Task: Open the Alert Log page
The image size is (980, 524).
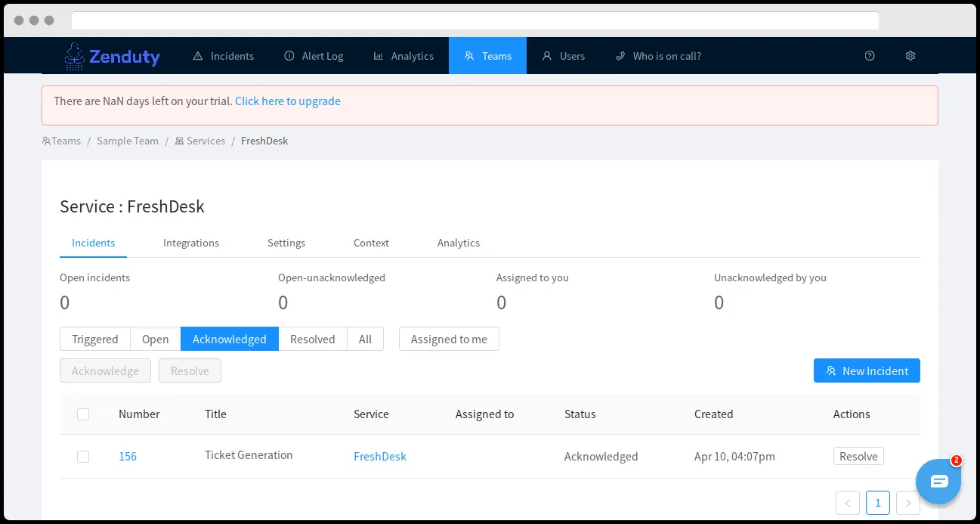Action: point(314,56)
